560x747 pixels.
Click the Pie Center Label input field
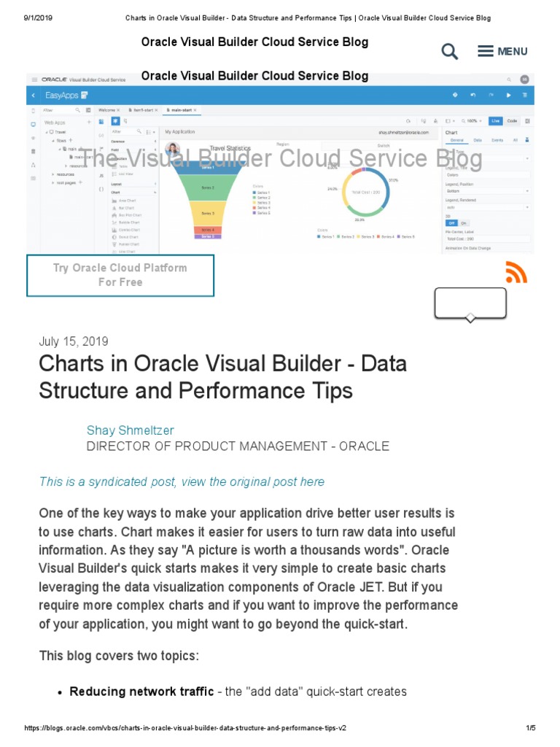click(x=486, y=239)
